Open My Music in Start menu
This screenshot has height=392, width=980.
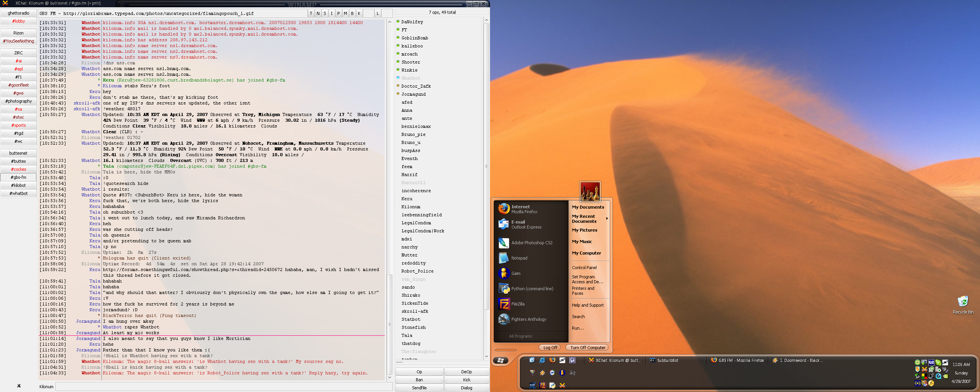(582, 242)
